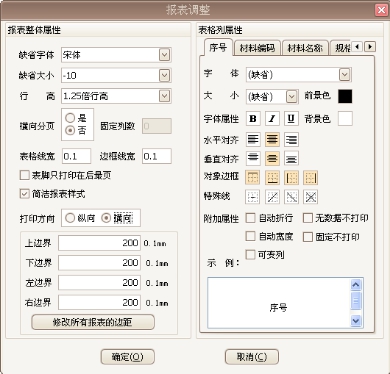Close the 报表调整 dialog

(381, 10)
